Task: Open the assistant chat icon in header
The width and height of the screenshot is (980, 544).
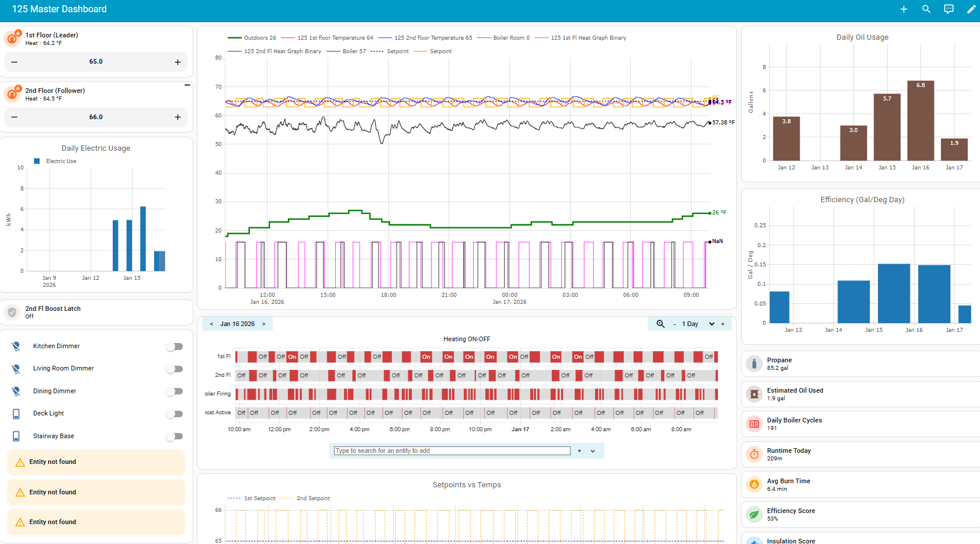Action: click(x=948, y=9)
